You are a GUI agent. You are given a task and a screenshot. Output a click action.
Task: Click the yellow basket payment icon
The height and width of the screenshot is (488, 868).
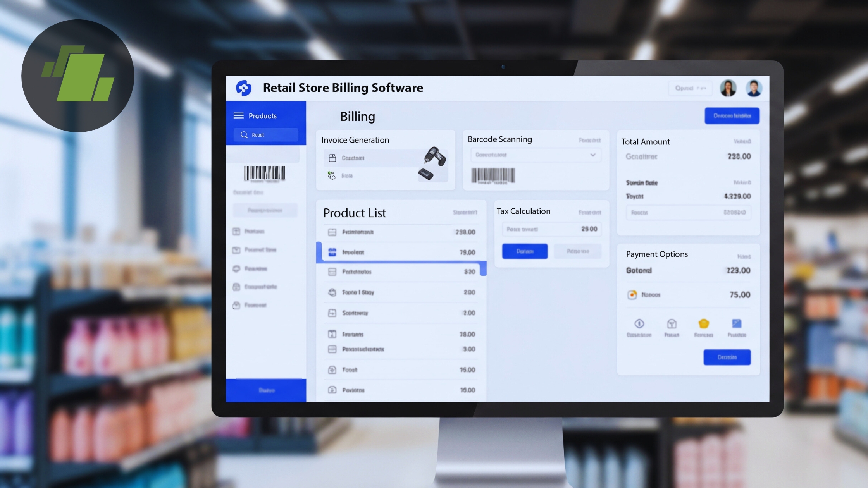coord(703,324)
